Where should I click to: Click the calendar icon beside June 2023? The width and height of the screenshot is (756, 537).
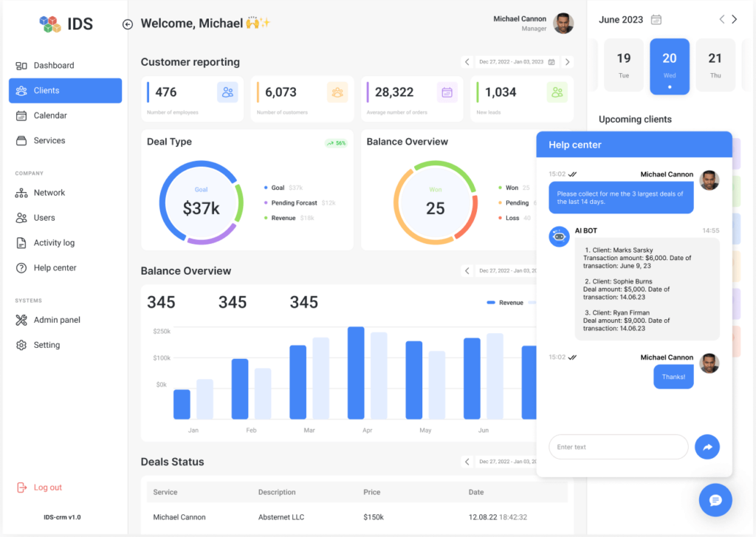[656, 20]
